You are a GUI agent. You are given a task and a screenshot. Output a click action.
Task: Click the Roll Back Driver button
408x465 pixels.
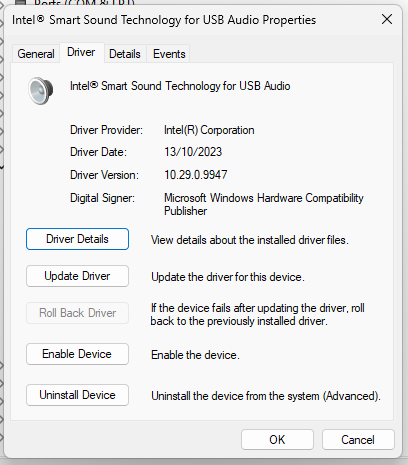click(77, 313)
